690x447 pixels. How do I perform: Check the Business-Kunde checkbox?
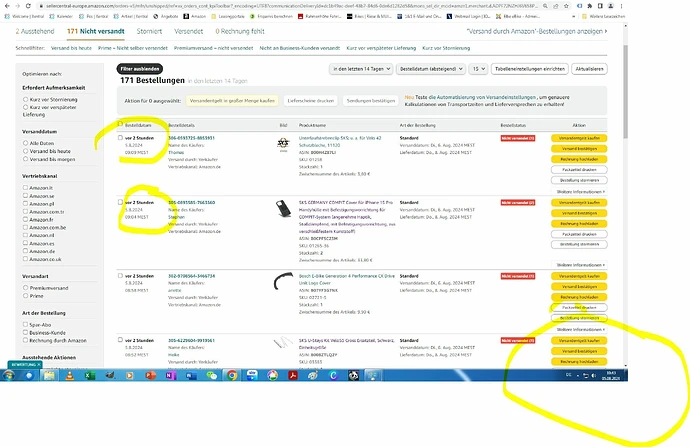[26, 332]
